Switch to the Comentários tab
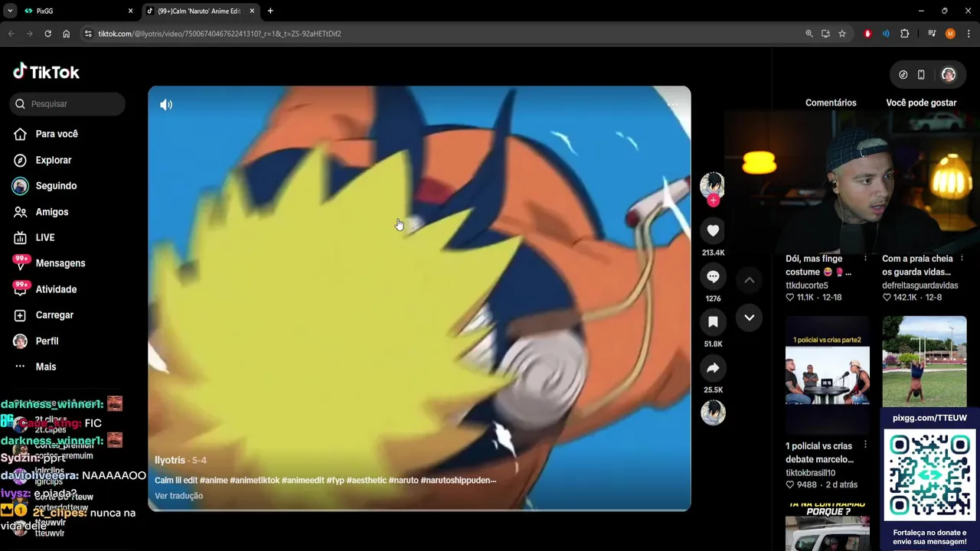This screenshot has height=551, width=980. click(x=831, y=103)
